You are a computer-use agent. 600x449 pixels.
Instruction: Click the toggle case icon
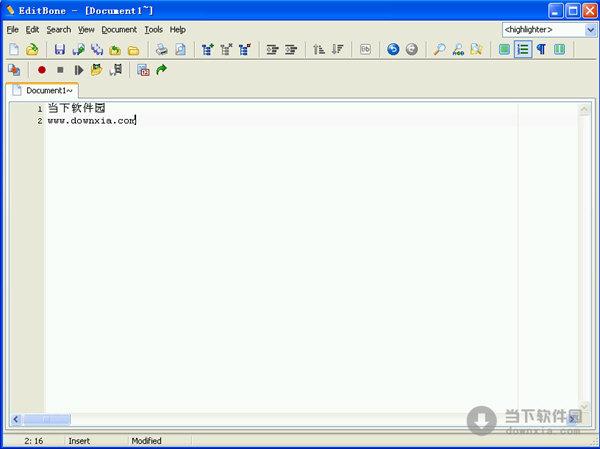click(365, 49)
